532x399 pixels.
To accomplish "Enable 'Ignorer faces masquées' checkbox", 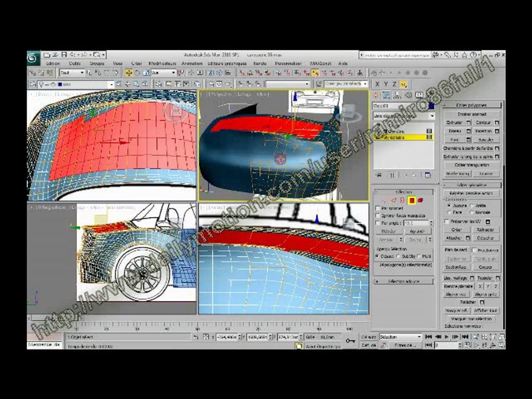I will click(x=377, y=216).
